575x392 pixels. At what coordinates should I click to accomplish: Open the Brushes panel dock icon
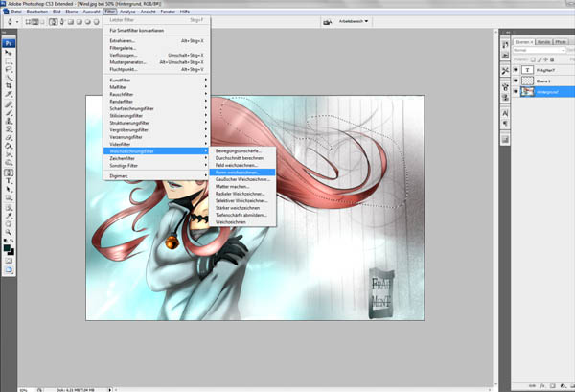click(x=505, y=87)
